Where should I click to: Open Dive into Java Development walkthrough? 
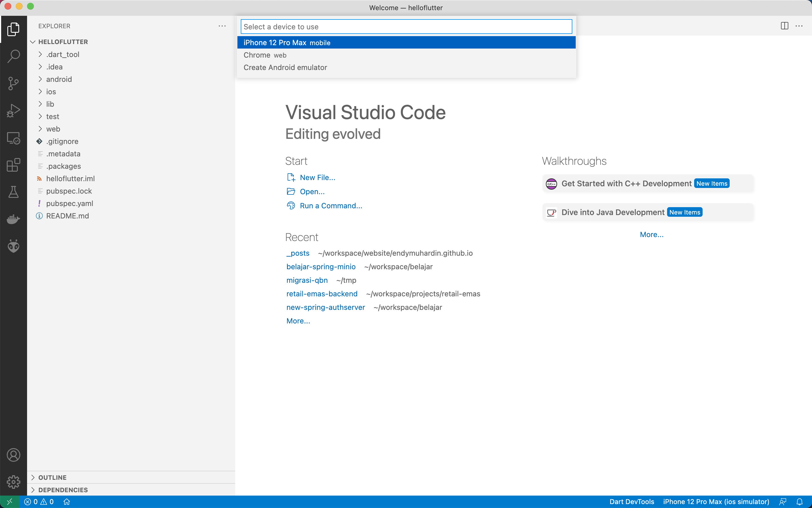click(648, 213)
